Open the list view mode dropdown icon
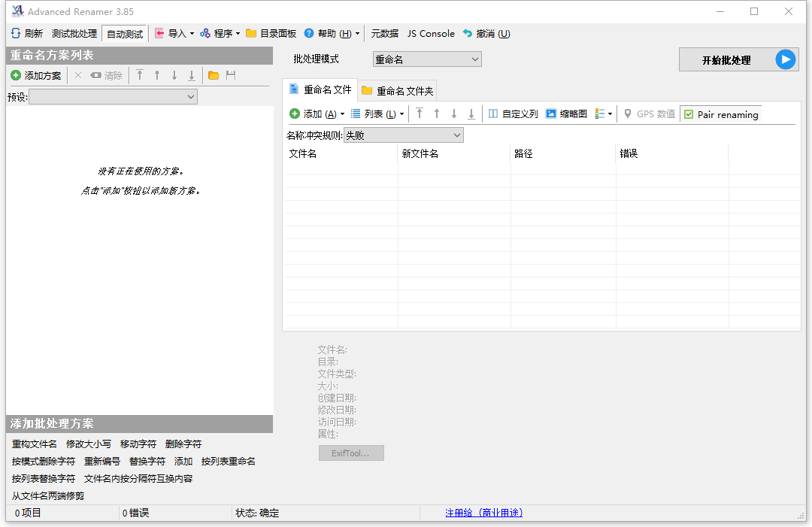The height and width of the screenshot is (527, 812). pyautogui.click(x=604, y=114)
